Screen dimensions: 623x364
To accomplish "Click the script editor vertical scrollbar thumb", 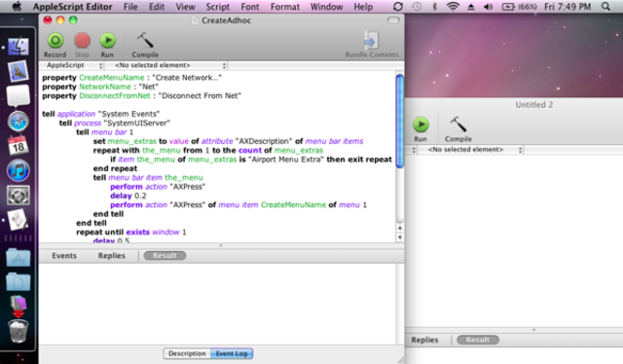I will [x=400, y=122].
